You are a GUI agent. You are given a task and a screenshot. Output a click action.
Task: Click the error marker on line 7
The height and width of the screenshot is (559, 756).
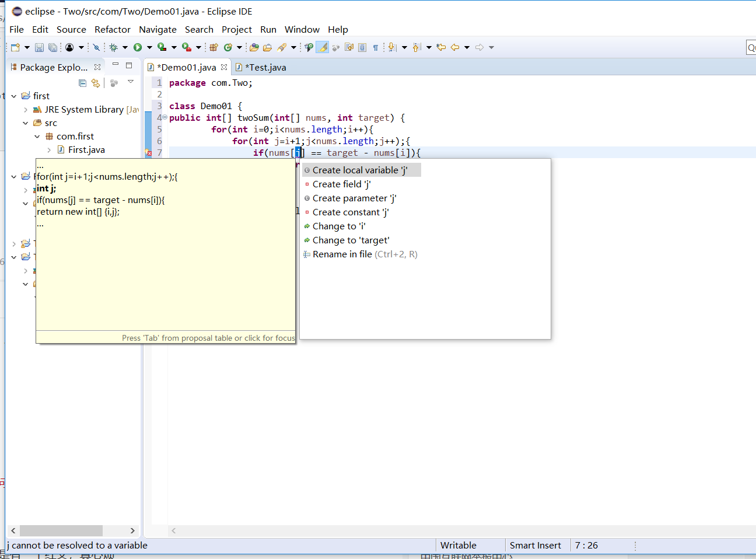[x=148, y=153]
